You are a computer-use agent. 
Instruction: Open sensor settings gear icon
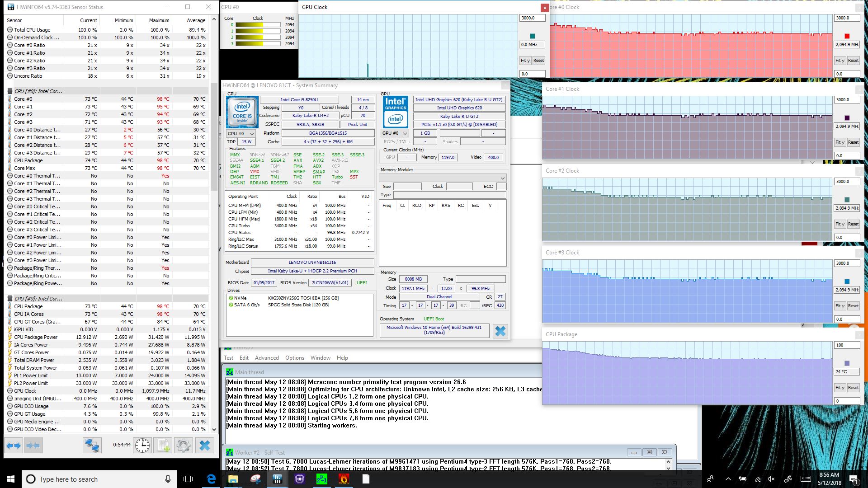183,446
